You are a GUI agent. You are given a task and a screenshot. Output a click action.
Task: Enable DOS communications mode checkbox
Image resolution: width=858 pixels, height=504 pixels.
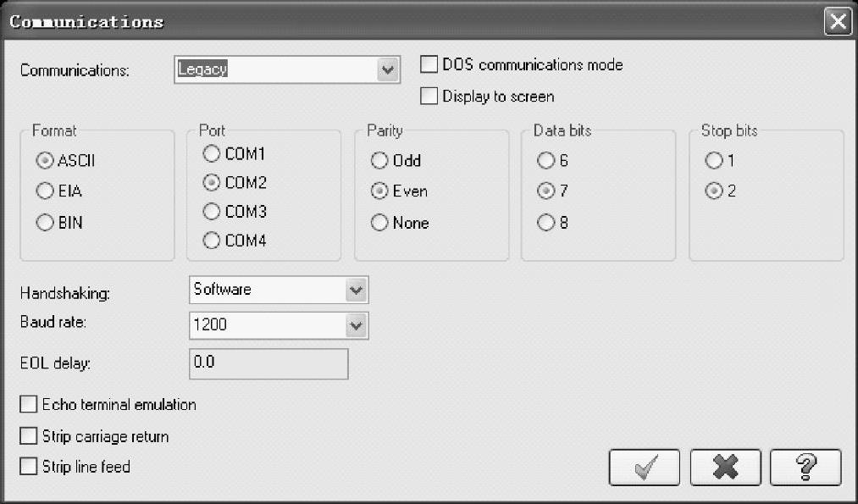coord(429,64)
